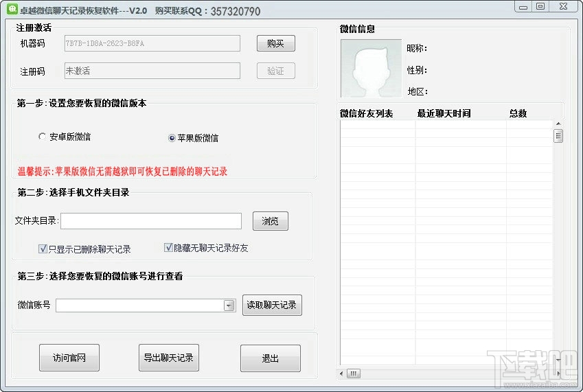Click the horizontal scrollbar thumb
This screenshot has height=392, width=583.
[x=353, y=373]
